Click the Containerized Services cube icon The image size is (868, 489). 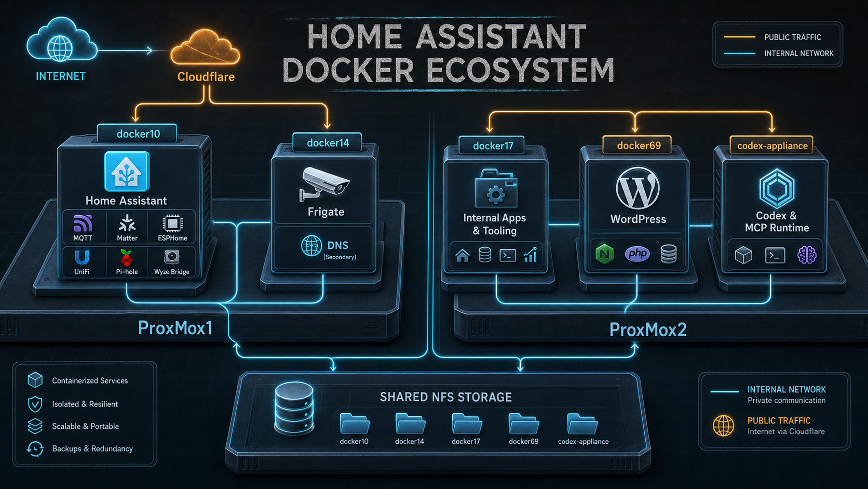35,380
